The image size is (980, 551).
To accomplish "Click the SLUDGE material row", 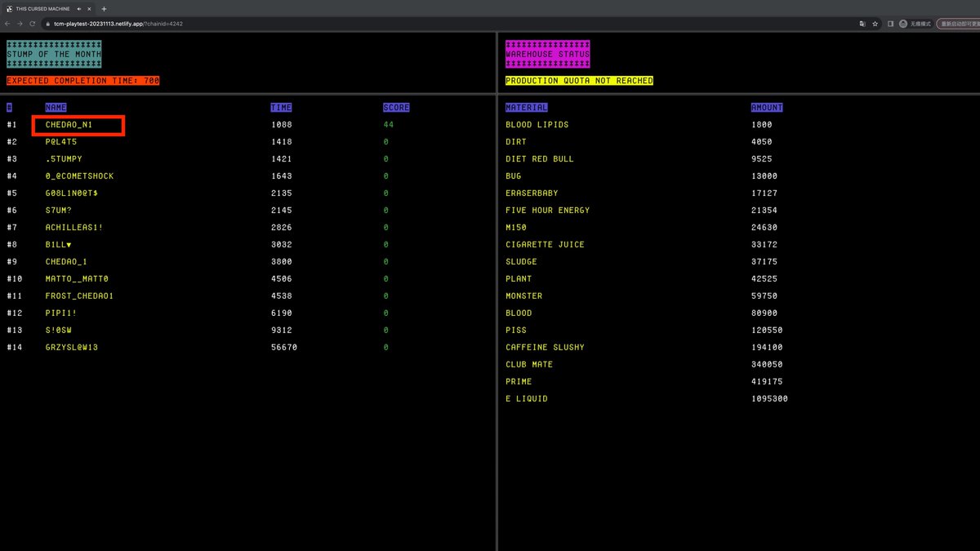I will coord(522,262).
